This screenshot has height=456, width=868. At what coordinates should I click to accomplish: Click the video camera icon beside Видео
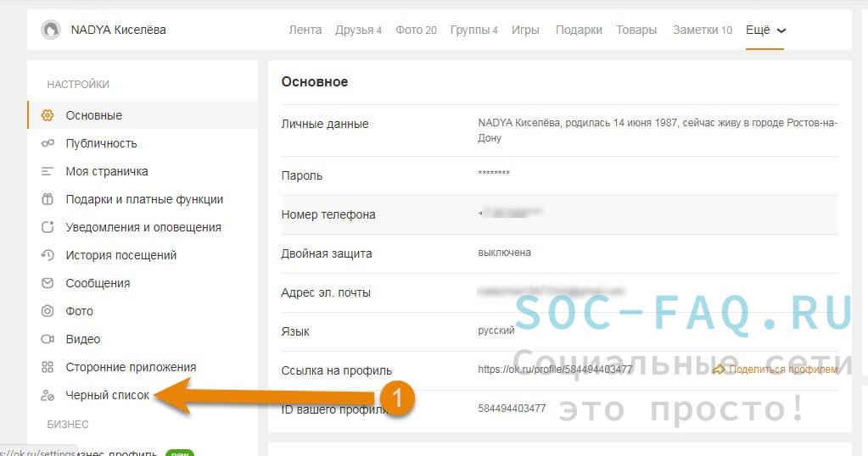[48, 339]
